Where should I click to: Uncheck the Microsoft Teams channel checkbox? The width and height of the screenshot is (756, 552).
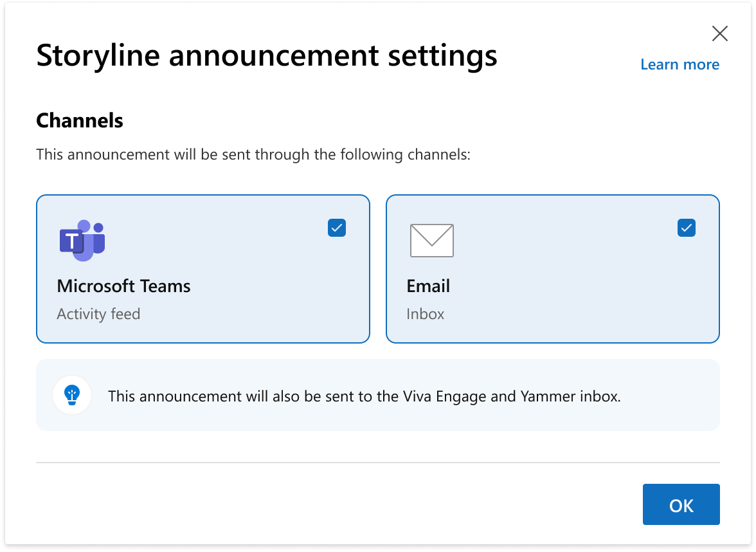pos(337,228)
